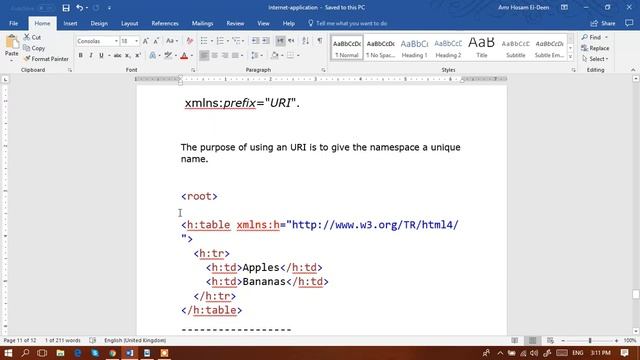Toggle underline formatting

pyautogui.click(x=101, y=56)
